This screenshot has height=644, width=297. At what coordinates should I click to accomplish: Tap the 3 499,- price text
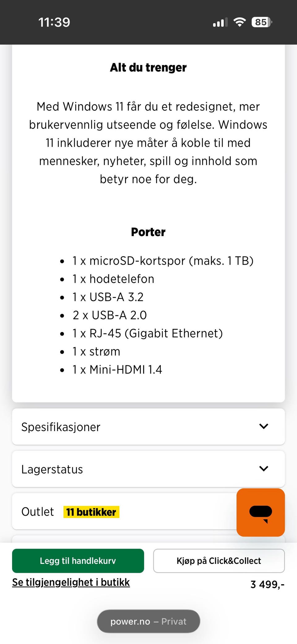click(267, 584)
